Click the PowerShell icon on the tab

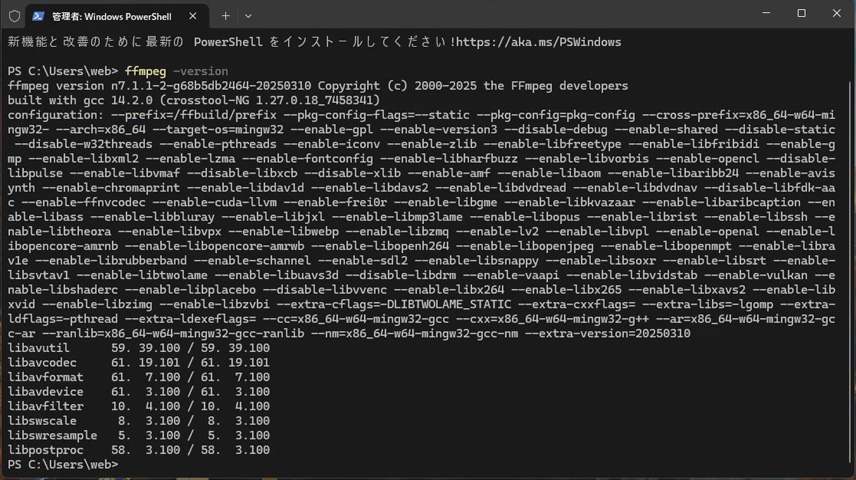[38, 16]
